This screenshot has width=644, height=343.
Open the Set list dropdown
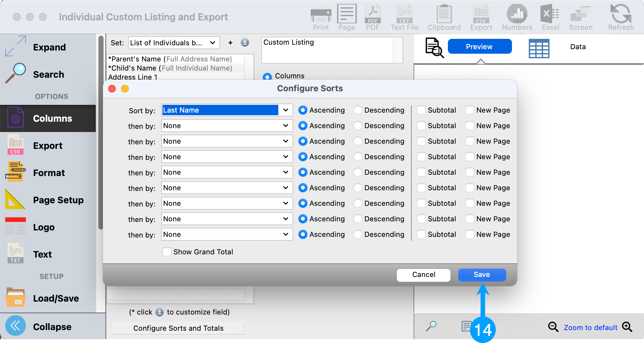174,43
